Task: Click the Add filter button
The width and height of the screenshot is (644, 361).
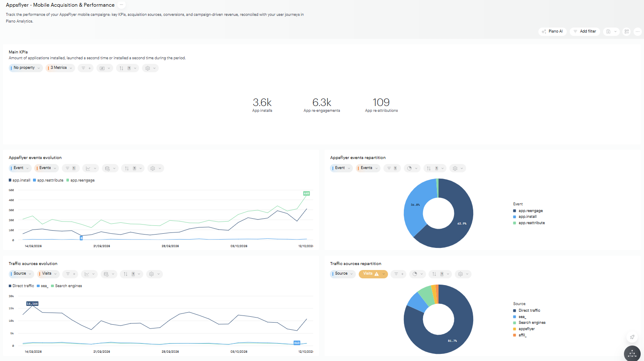Action: point(585,31)
